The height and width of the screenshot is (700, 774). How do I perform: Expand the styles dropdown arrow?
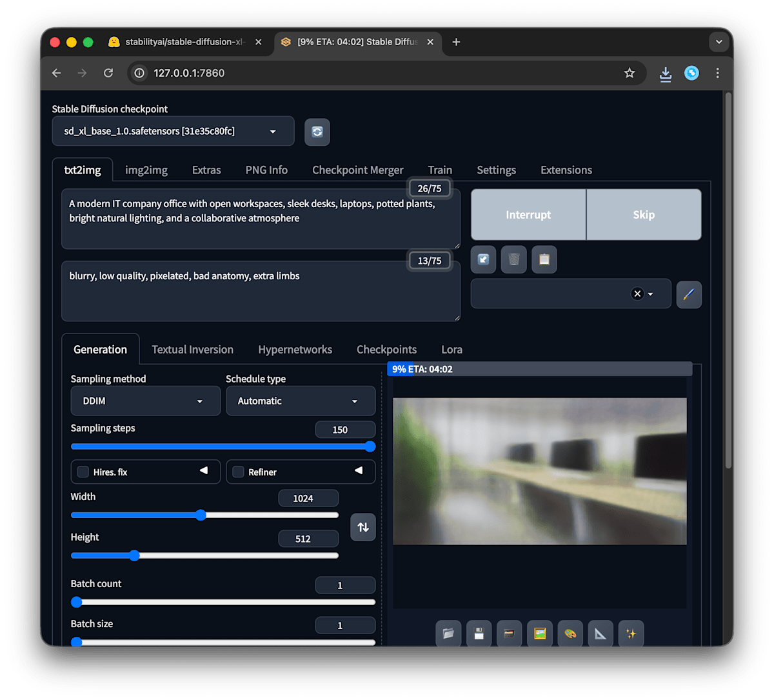[x=651, y=294]
